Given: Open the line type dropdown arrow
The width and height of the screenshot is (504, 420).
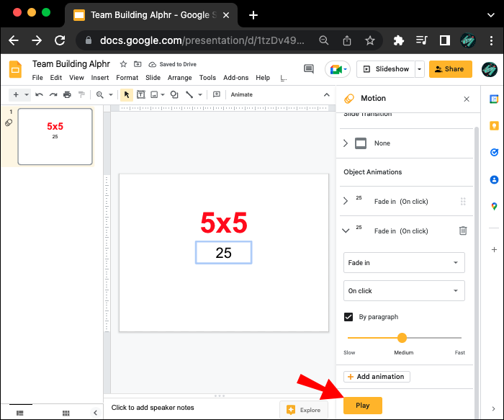Looking at the screenshot, I should [200, 94].
